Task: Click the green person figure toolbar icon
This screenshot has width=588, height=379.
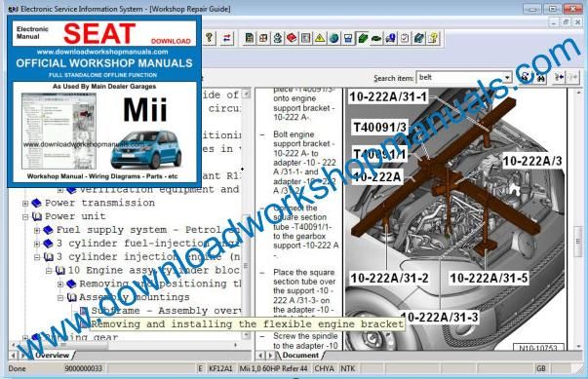Action: click(x=278, y=38)
